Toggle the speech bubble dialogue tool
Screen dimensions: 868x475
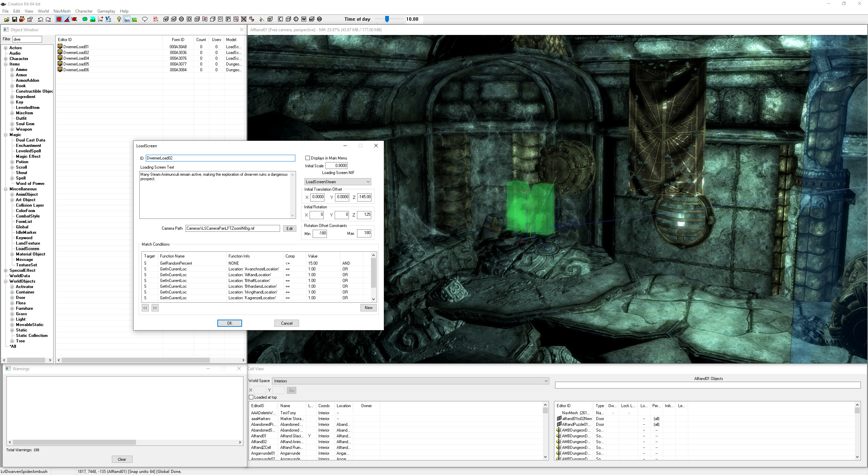145,19
